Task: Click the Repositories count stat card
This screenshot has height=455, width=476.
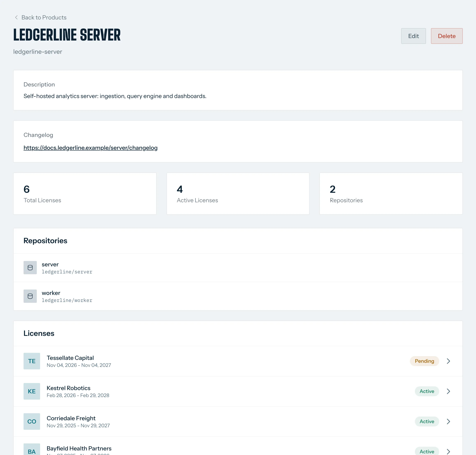Action: pos(391,194)
